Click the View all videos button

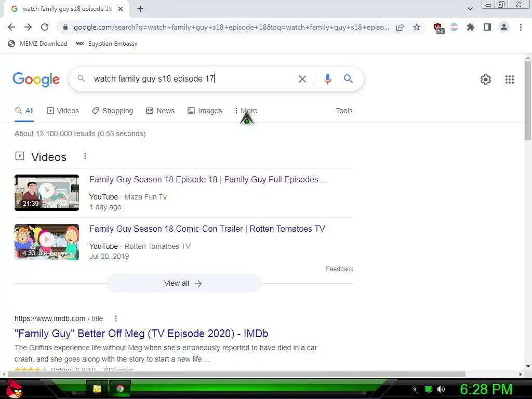pos(183,283)
